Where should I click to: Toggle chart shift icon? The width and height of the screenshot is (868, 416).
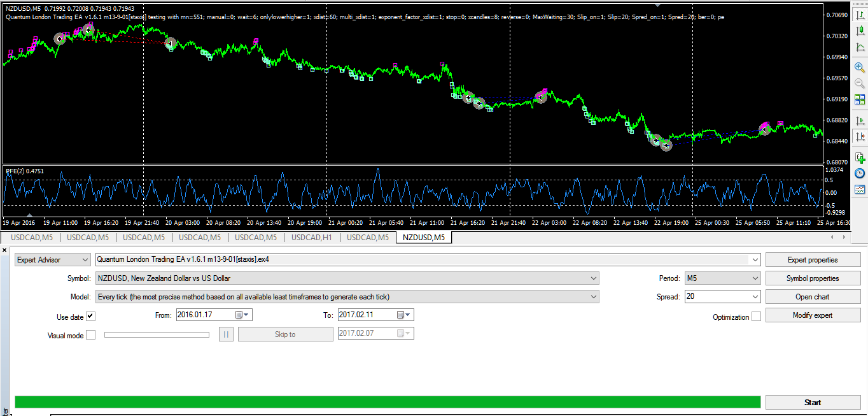[x=860, y=136]
